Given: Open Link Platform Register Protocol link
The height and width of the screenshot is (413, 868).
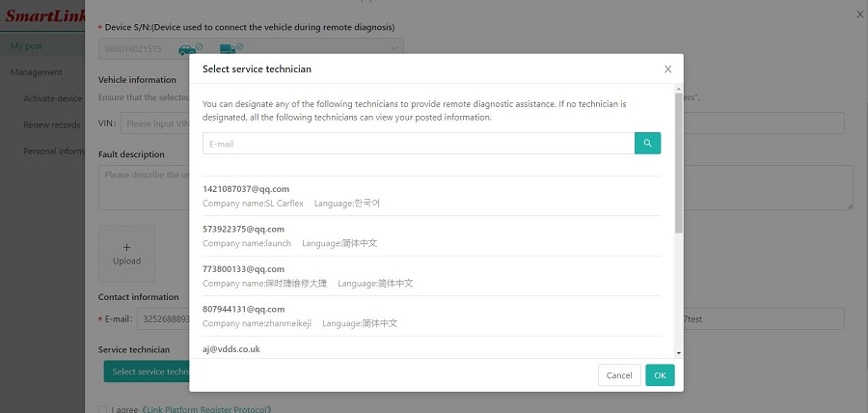Looking at the screenshot, I should (x=206, y=409).
